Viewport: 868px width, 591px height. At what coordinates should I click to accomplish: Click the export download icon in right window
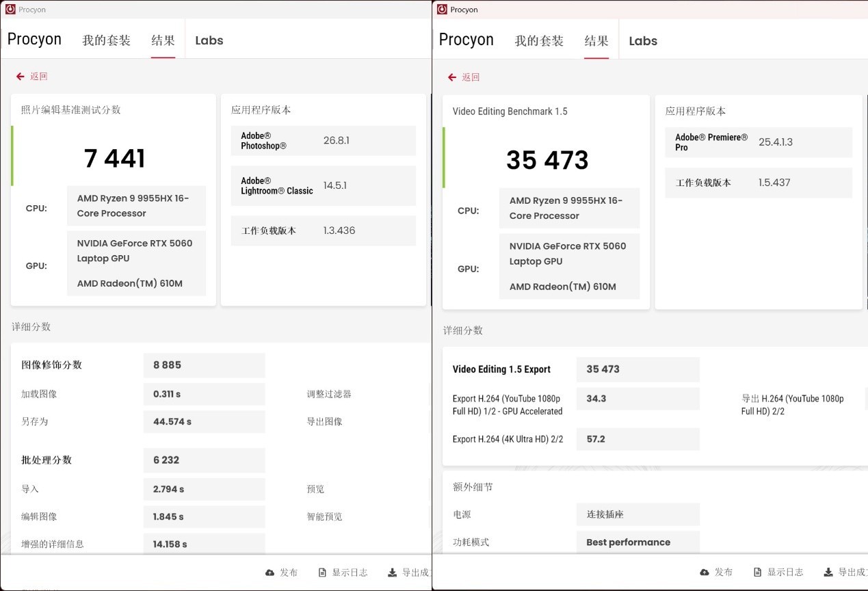coord(828,572)
